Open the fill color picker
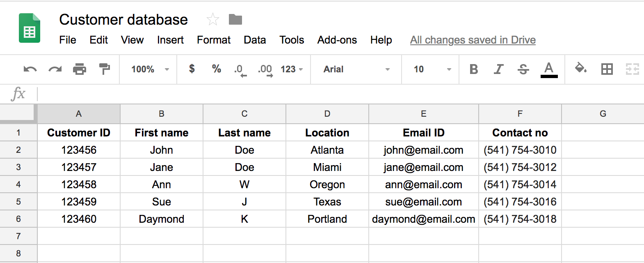 (x=580, y=68)
